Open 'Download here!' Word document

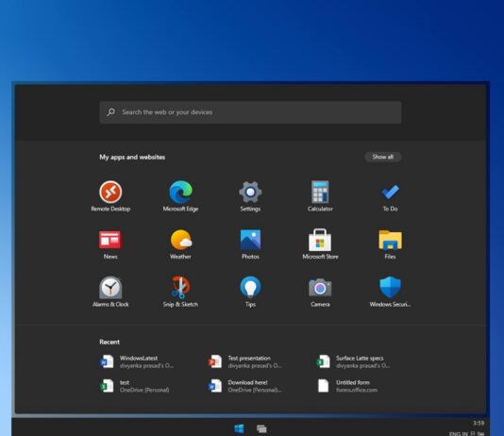(245, 386)
